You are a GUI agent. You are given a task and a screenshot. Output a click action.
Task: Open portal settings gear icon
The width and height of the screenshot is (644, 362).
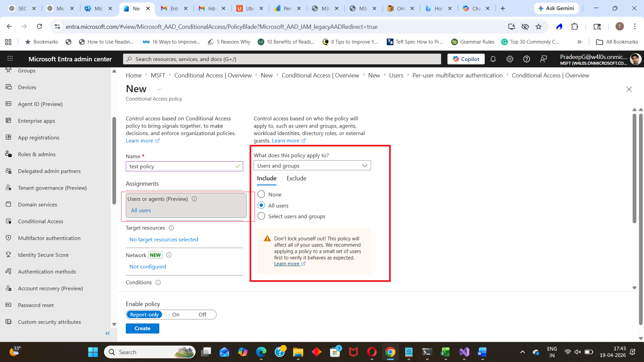509,59
